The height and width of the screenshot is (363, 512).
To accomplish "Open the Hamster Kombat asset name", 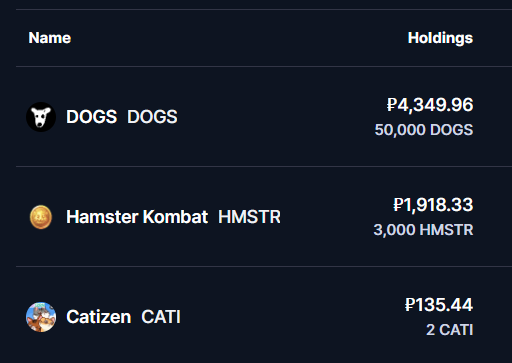I will (137, 217).
